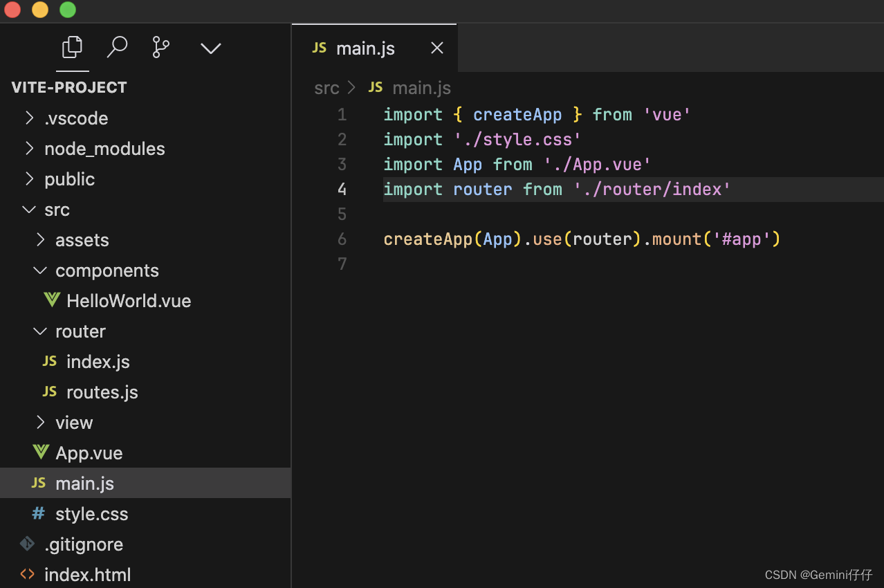The width and height of the screenshot is (884, 588).
Task: Collapse the components folder
Action: [40, 270]
